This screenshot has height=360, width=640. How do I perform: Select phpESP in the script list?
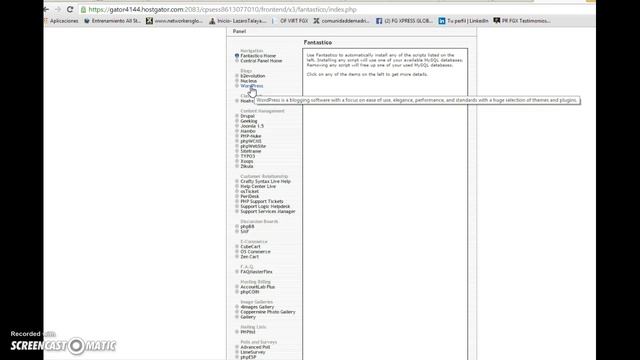[248, 357]
